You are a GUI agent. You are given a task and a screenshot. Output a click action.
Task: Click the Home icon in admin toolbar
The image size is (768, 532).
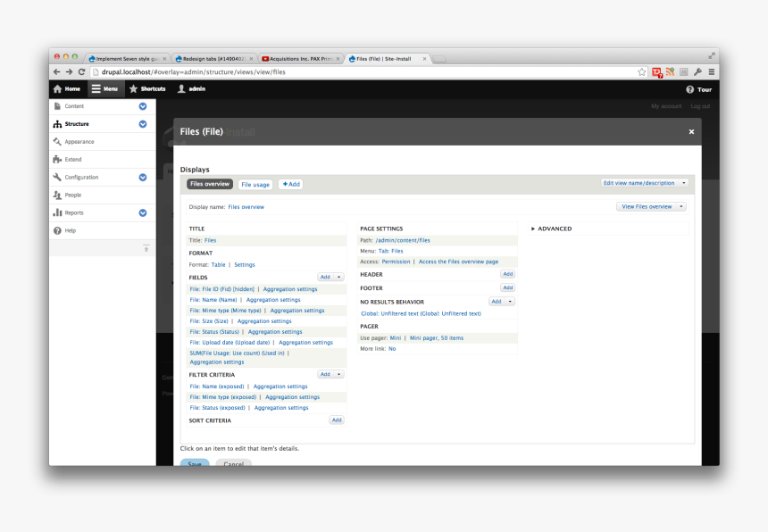[58, 89]
